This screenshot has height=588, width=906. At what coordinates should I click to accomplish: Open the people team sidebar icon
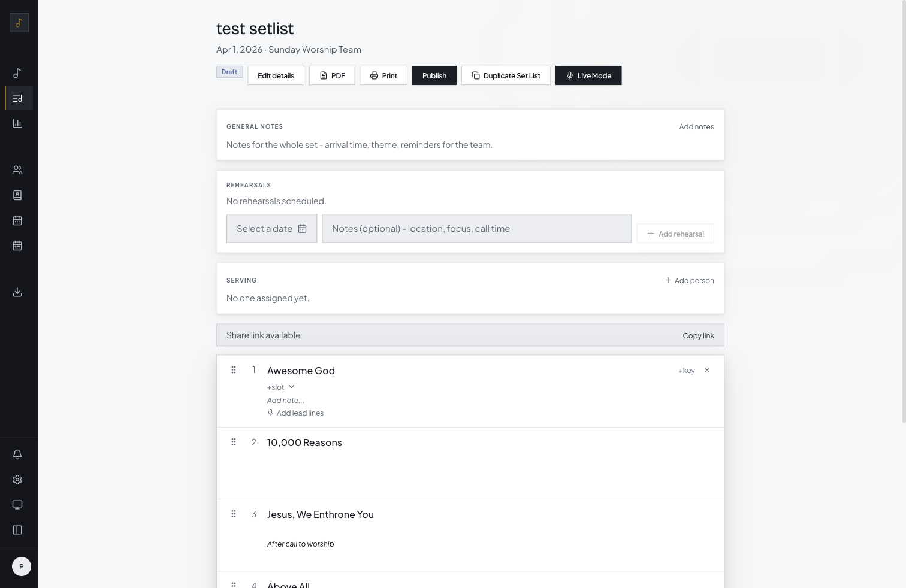tap(17, 170)
